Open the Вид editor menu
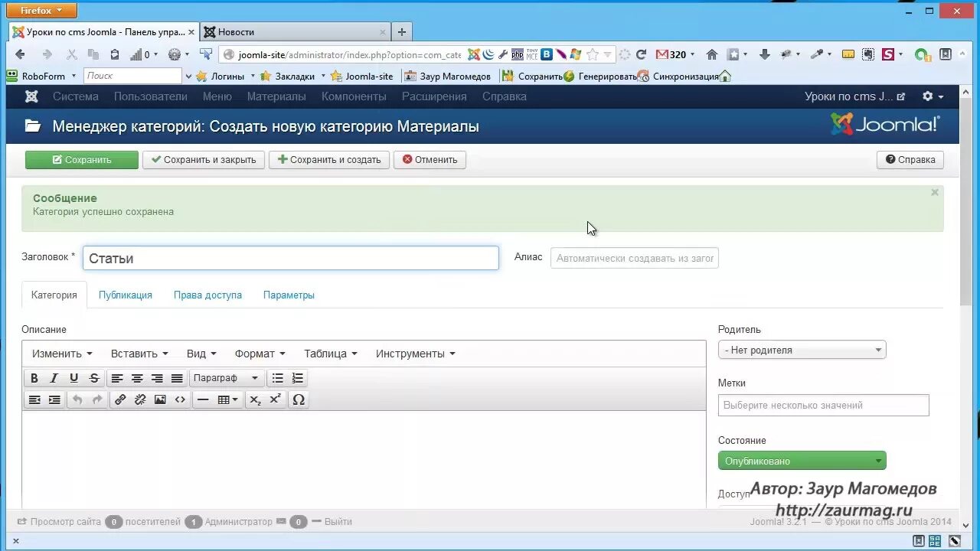 coord(201,354)
